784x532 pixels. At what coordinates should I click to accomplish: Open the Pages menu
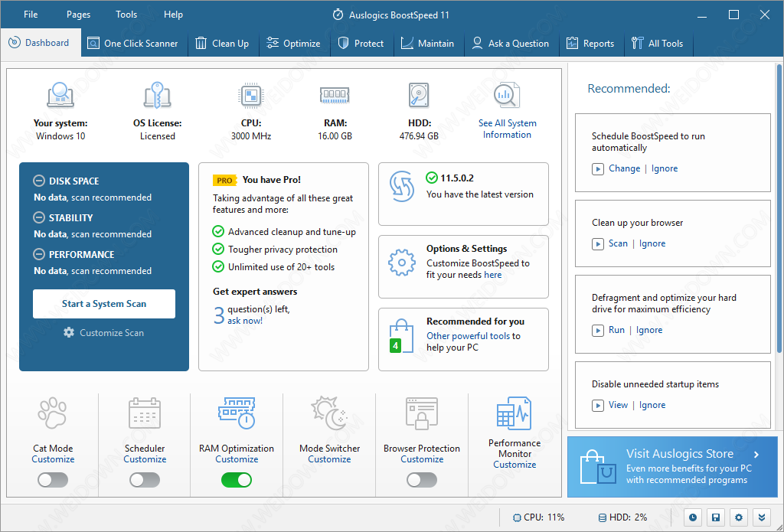click(79, 15)
